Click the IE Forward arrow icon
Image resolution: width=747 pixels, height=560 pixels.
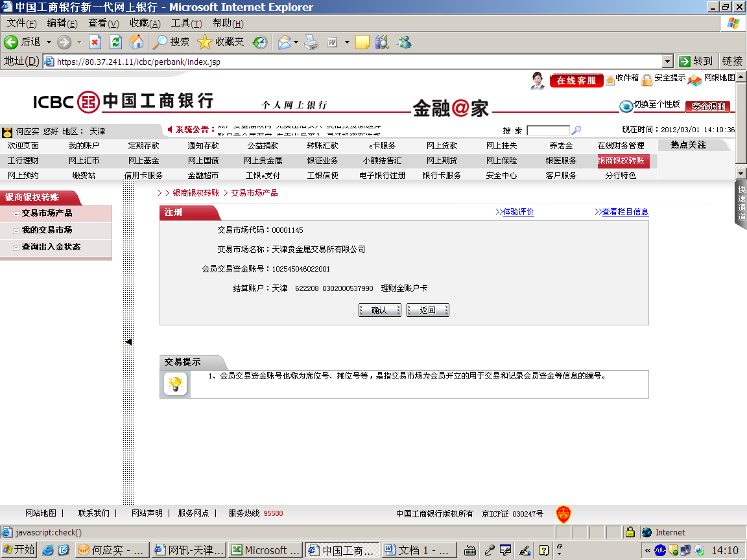click(x=64, y=42)
